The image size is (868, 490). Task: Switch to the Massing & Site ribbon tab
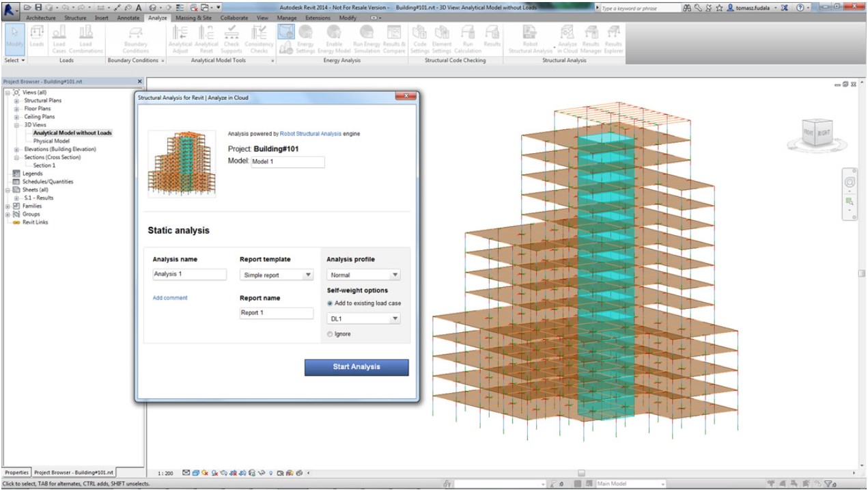tap(195, 18)
